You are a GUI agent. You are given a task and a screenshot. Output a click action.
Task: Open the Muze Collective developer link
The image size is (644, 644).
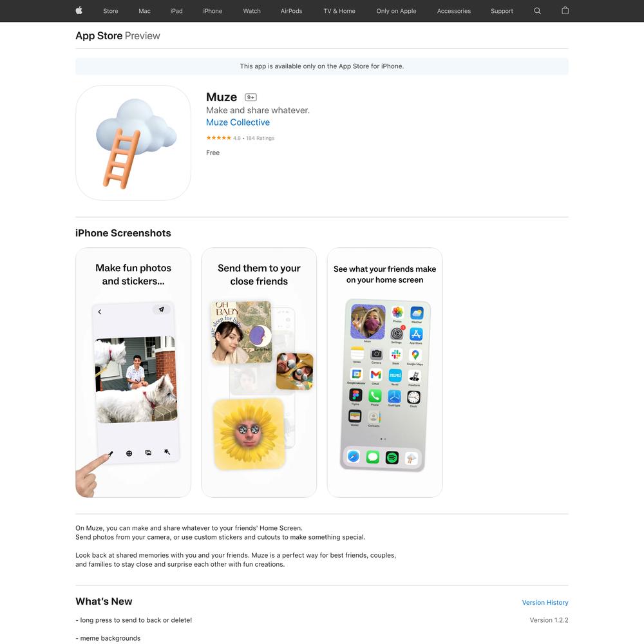(x=238, y=122)
